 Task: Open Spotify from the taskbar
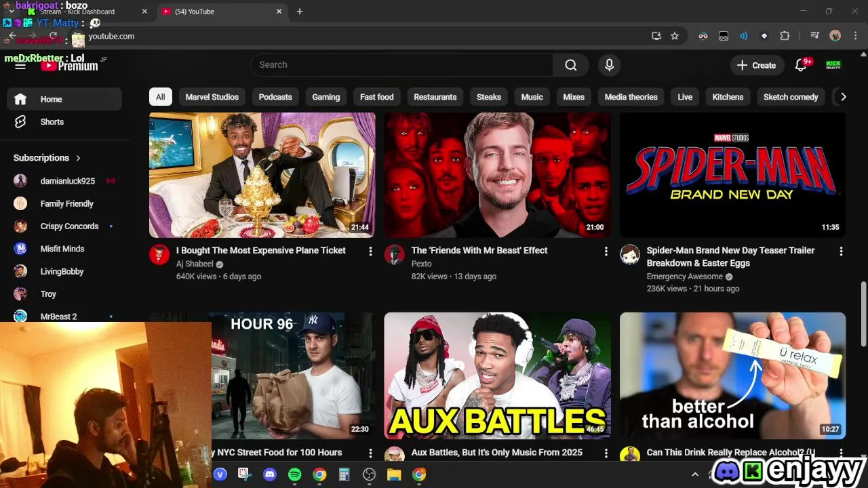(x=294, y=474)
